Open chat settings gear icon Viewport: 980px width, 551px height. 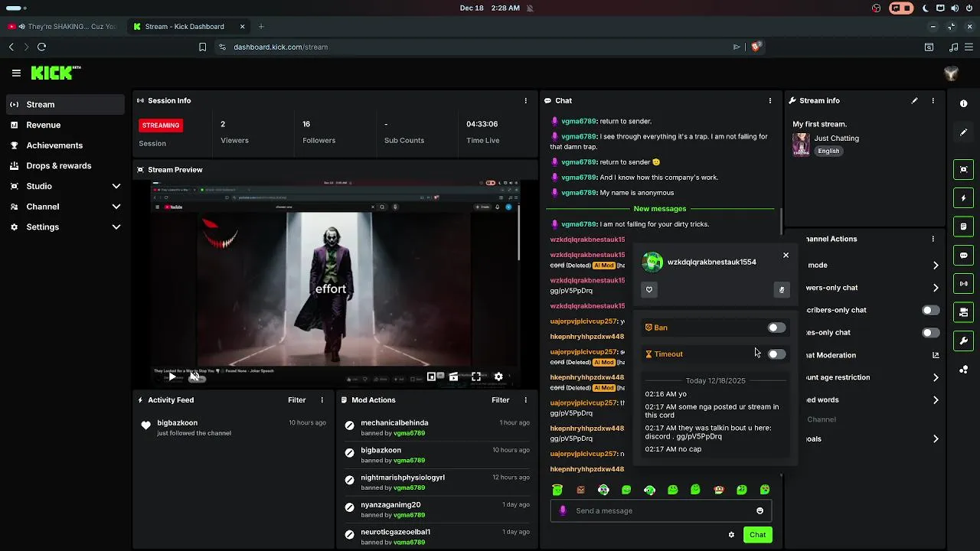pos(731,535)
